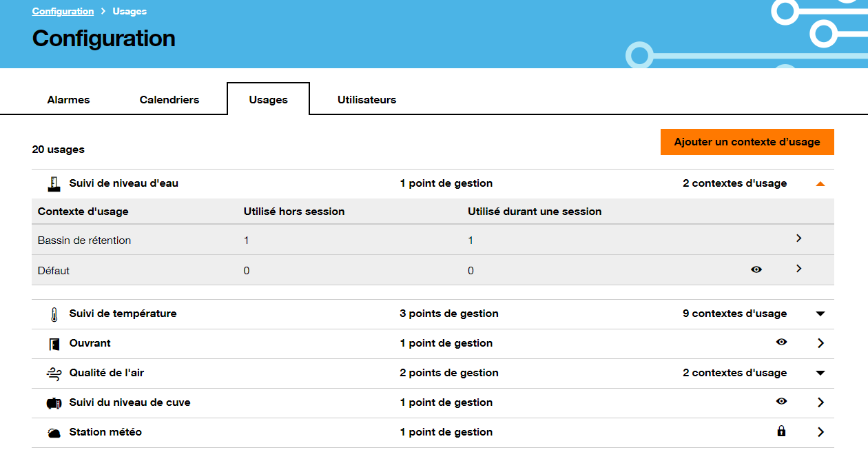Open the Configuration breadcrumb link
The image size is (868, 450).
coord(62,11)
